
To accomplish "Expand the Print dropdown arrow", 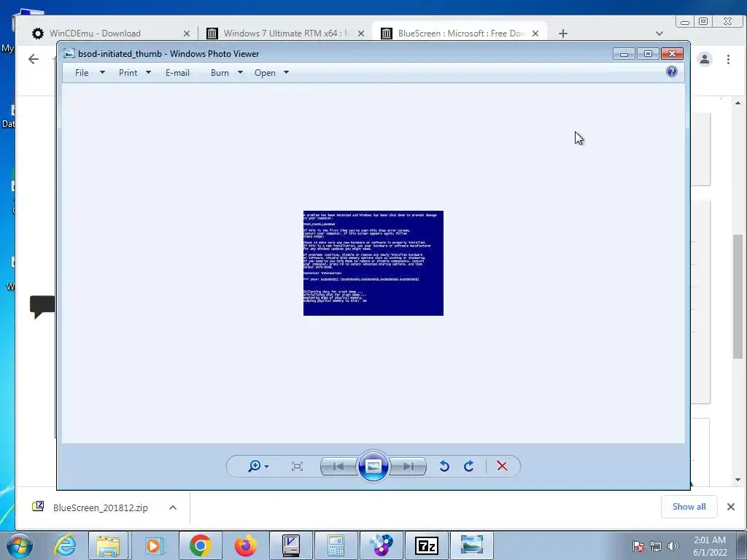I will (148, 73).
